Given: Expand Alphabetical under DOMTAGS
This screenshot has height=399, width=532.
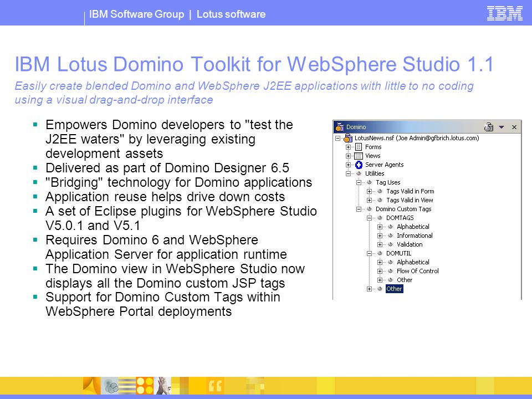Looking at the screenshot, I should point(380,227).
